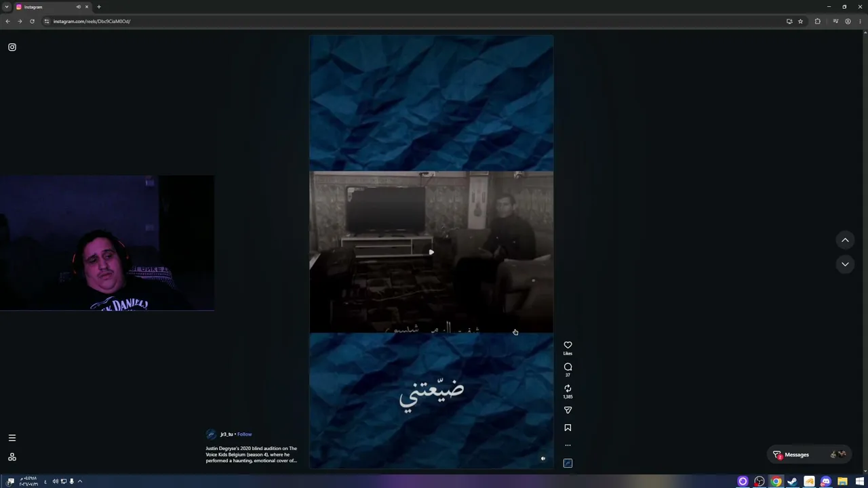
Task: Select the Instagram browser tab
Action: 53,7
